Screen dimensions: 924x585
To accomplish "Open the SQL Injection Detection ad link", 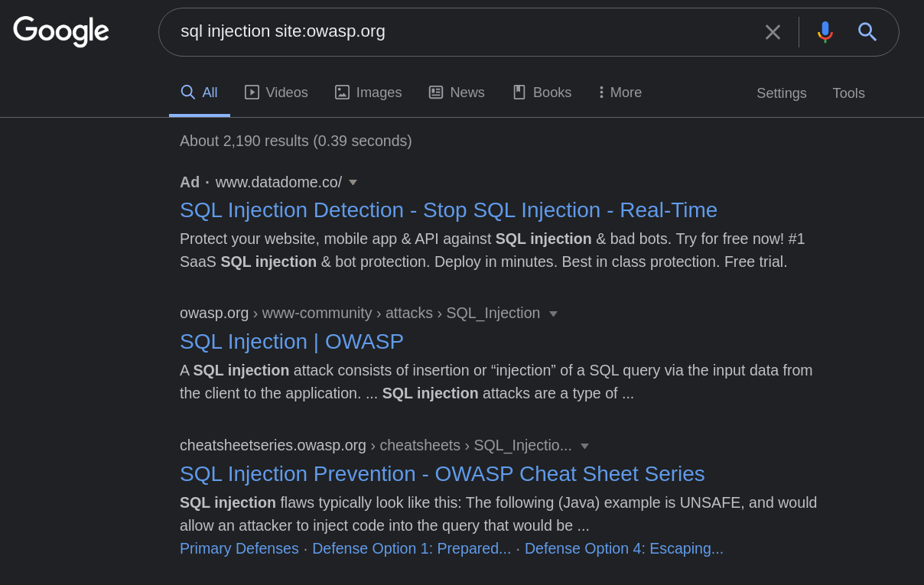I will 448,210.
